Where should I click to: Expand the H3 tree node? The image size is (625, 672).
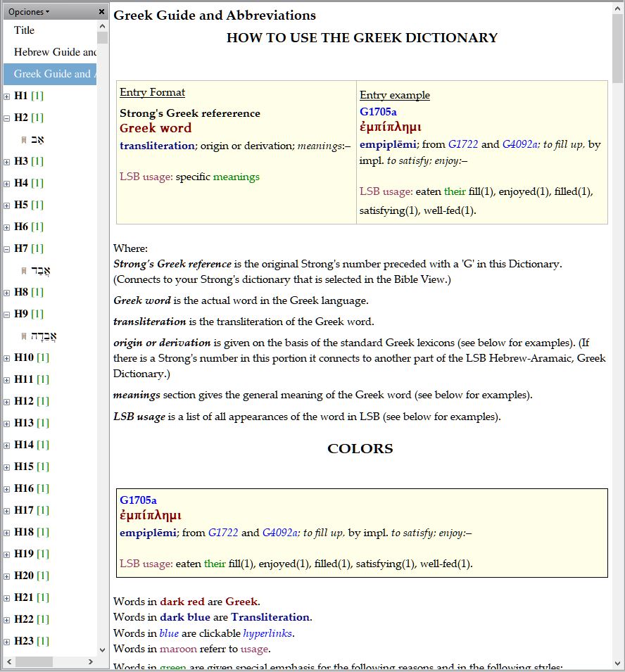[x=7, y=162]
